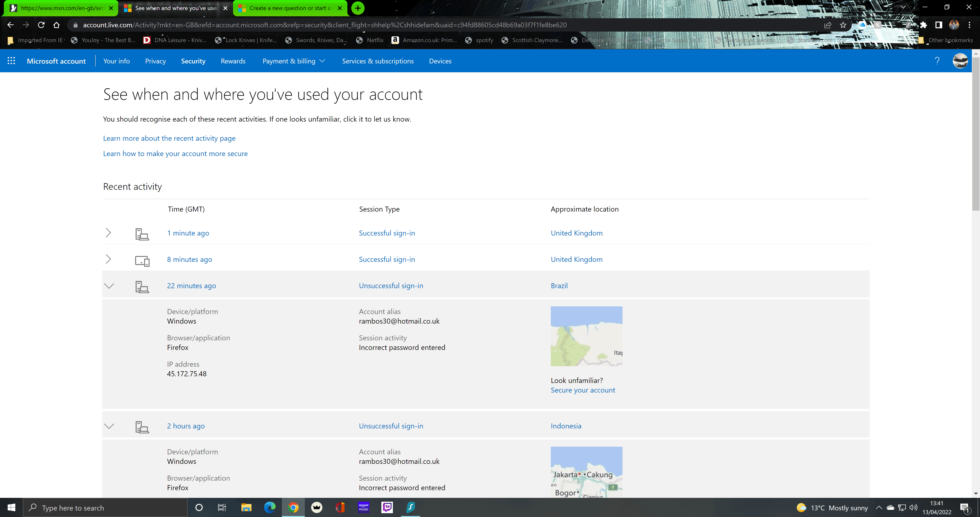Open the Microsoft apps launcher grid
980x517 pixels.
point(11,61)
